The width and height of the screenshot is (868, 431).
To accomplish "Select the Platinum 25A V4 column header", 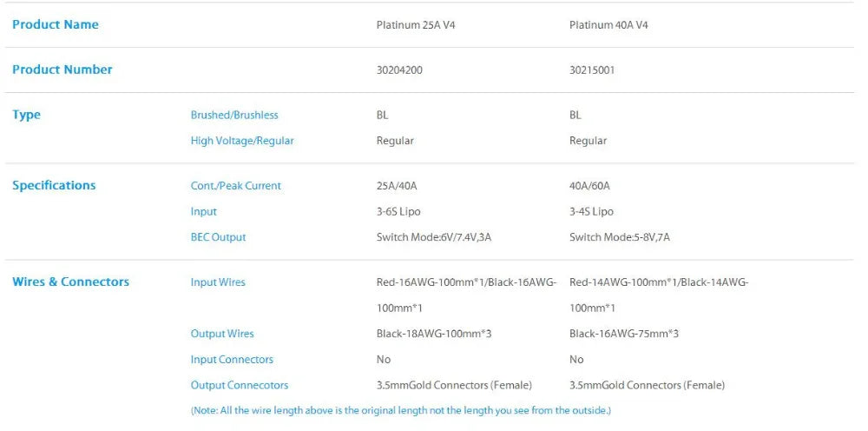I will pyautogui.click(x=416, y=25).
